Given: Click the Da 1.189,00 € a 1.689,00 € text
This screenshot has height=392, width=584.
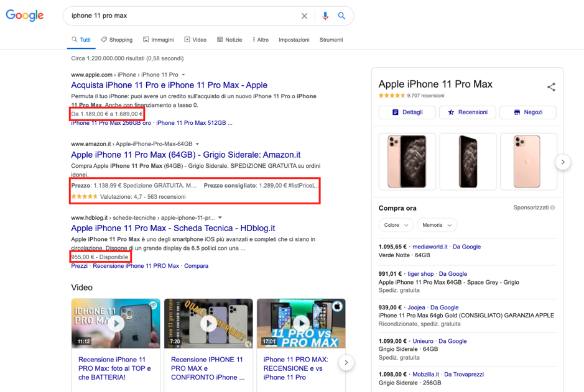Looking at the screenshot, I should (x=107, y=114).
